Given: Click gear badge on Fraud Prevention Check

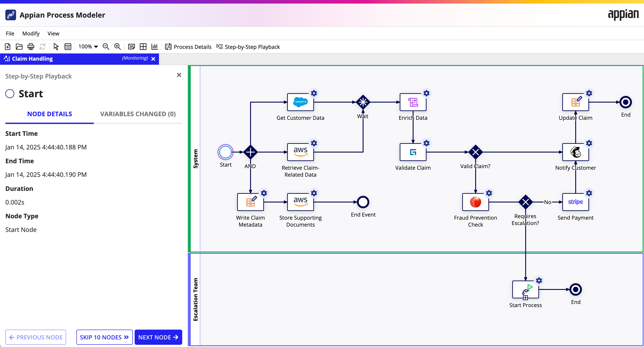Looking at the screenshot, I should pyautogui.click(x=489, y=193).
